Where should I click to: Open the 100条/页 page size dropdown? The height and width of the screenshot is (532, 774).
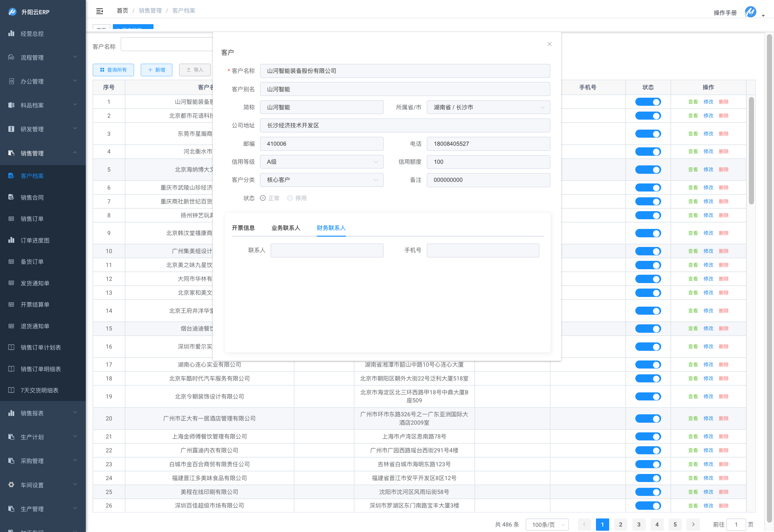coord(547,525)
